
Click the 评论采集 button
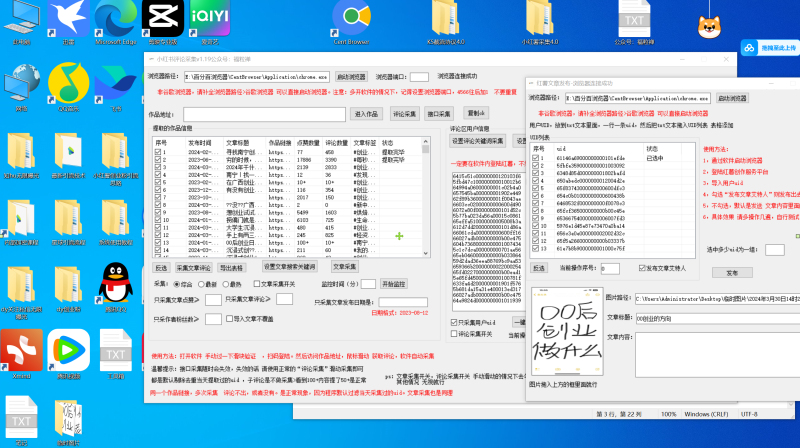pyautogui.click(x=402, y=113)
